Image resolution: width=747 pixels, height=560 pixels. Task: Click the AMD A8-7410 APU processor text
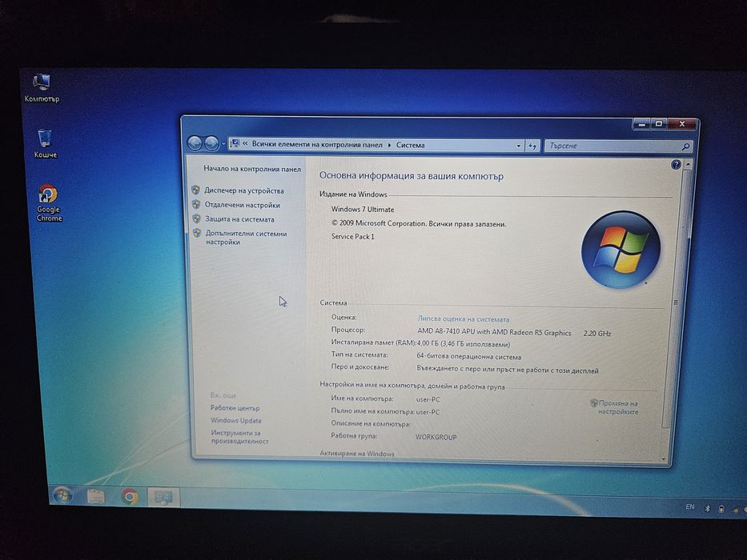(x=494, y=332)
